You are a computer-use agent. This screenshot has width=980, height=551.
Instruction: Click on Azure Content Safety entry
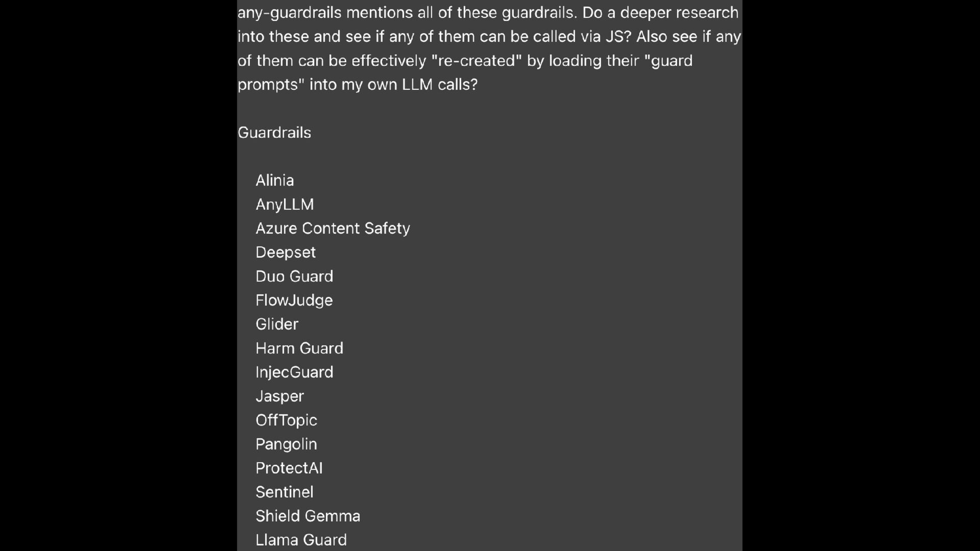coord(332,229)
